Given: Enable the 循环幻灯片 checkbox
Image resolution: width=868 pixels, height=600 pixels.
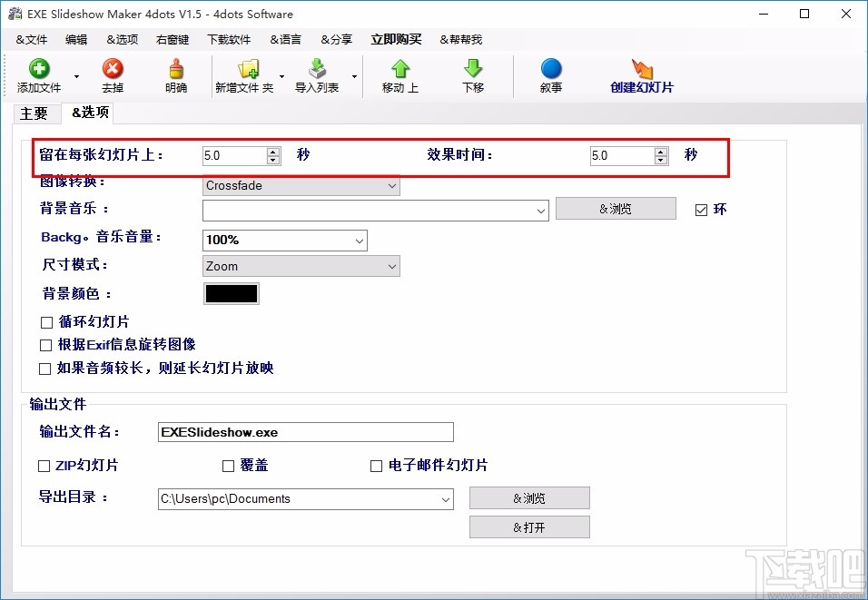Looking at the screenshot, I should [x=44, y=321].
